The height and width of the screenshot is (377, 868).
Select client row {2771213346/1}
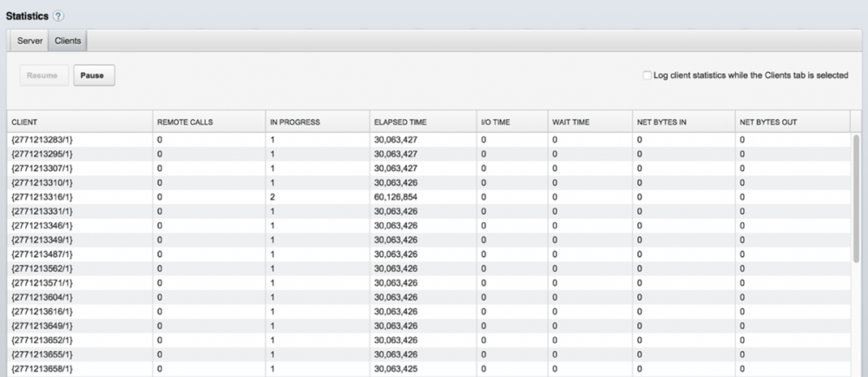(x=429, y=226)
